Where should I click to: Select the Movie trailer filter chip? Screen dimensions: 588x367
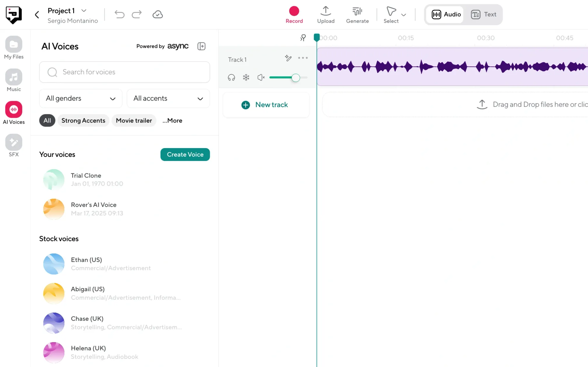point(134,120)
